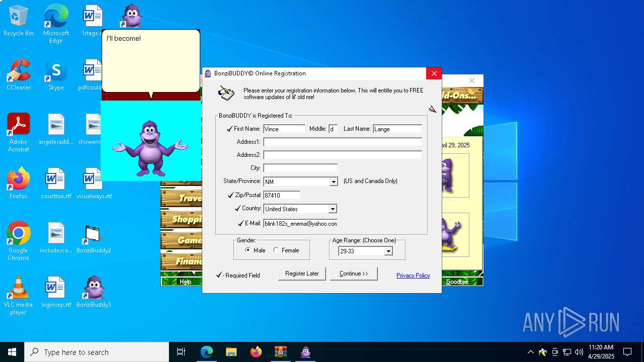Open the Recycle Bin desktop icon

[x=19, y=21]
